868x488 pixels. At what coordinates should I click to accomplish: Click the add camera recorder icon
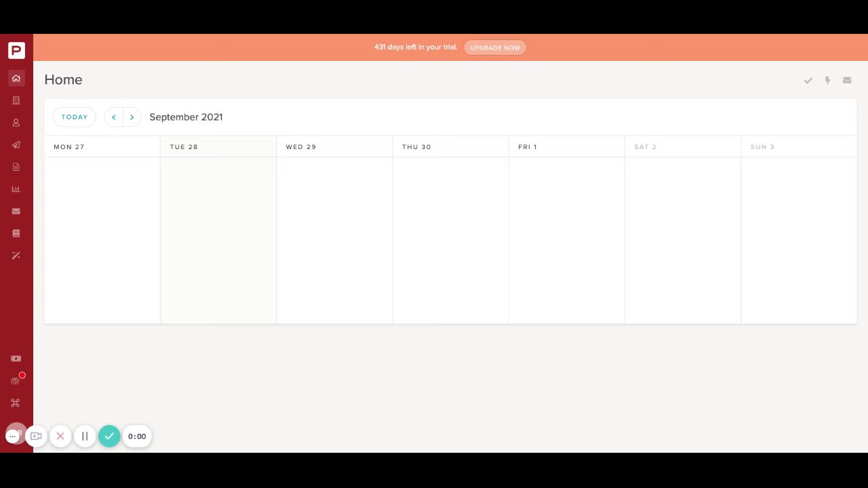[x=37, y=436]
